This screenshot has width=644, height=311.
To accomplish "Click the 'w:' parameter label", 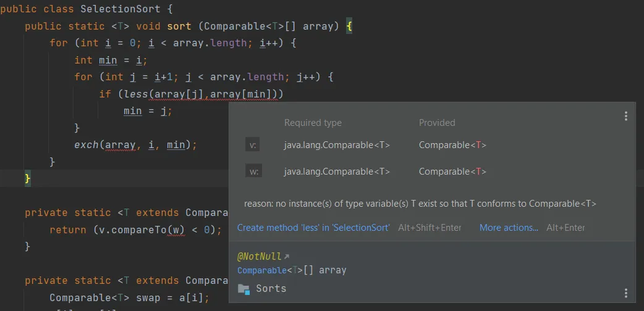I will pyautogui.click(x=253, y=171).
